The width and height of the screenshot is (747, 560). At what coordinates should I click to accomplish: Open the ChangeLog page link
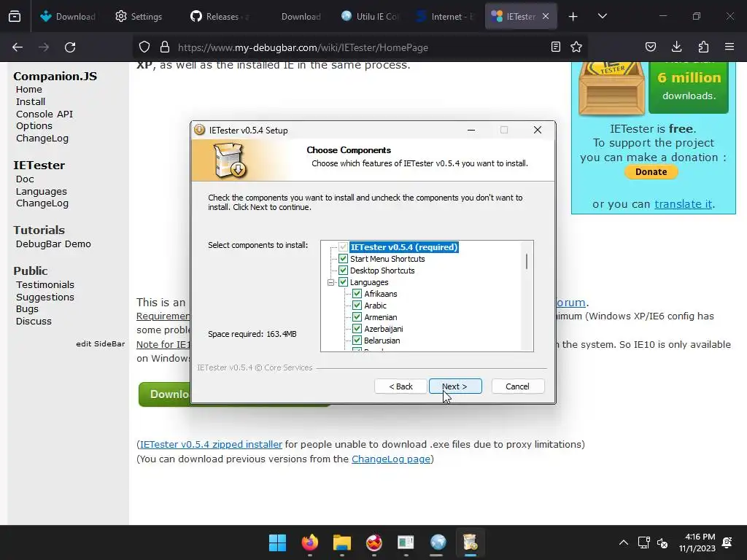coord(391,459)
